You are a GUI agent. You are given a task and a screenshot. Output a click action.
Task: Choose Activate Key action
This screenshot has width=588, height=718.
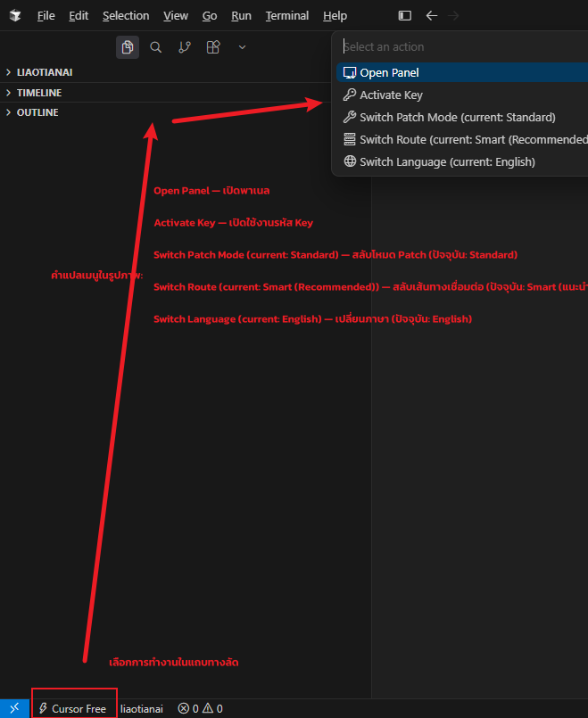point(462,95)
